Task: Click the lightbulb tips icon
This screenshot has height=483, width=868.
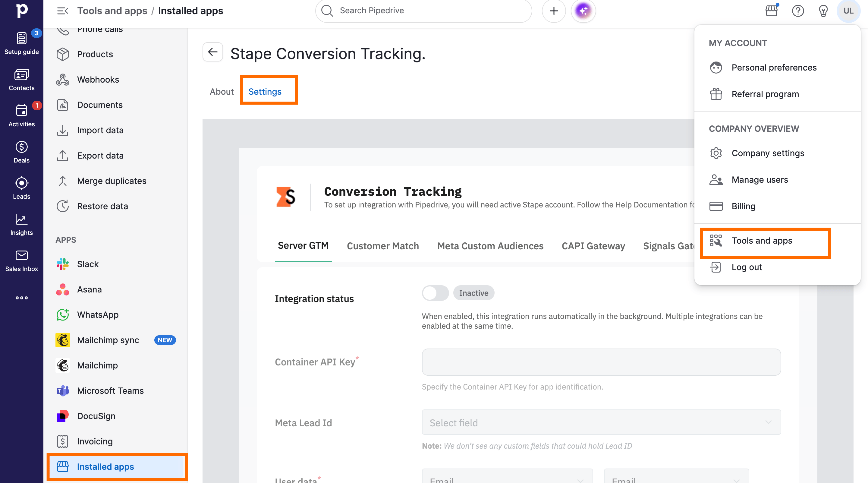Action: click(x=823, y=11)
